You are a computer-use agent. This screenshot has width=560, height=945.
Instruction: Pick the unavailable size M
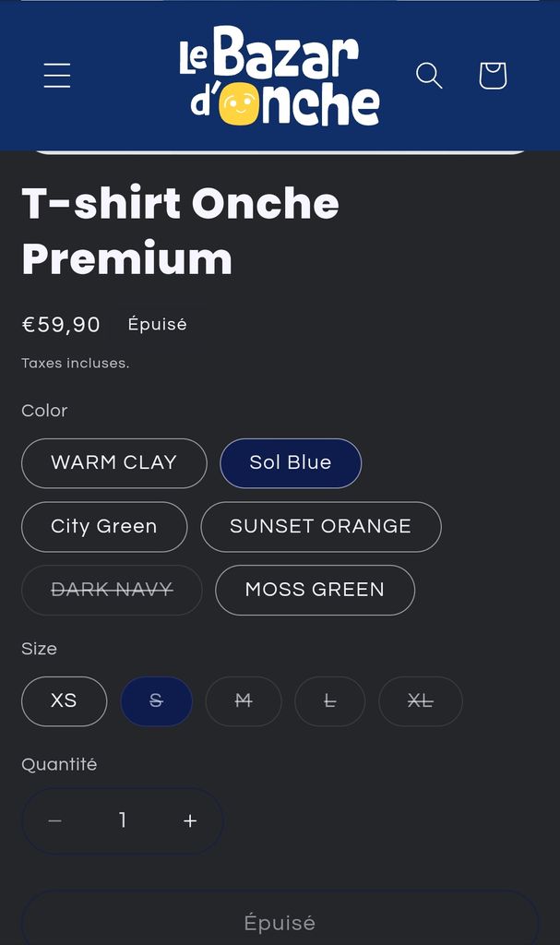point(244,700)
